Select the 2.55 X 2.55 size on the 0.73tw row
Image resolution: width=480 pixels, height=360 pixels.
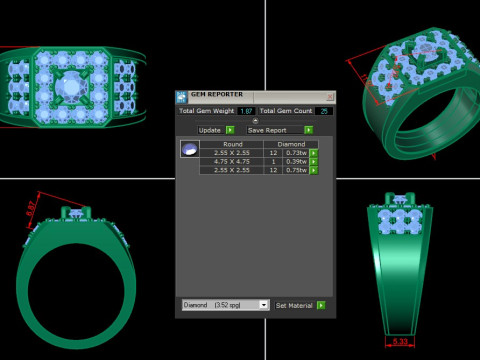coord(232,153)
